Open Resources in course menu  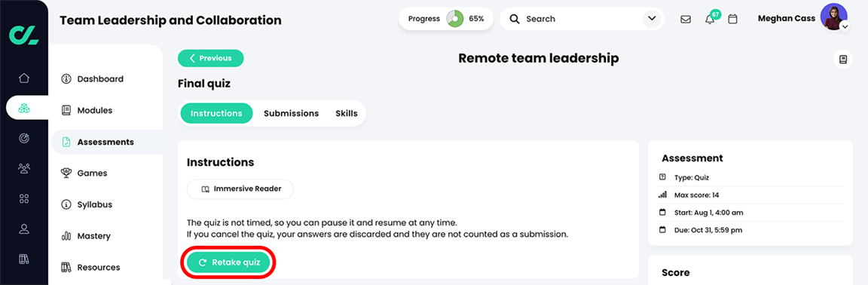(x=90, y=267)
